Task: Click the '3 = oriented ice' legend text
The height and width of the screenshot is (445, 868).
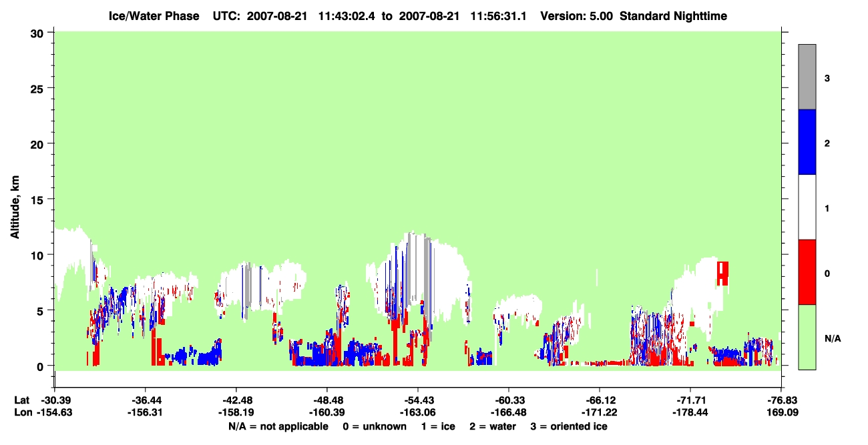Action: coord(569,426)
